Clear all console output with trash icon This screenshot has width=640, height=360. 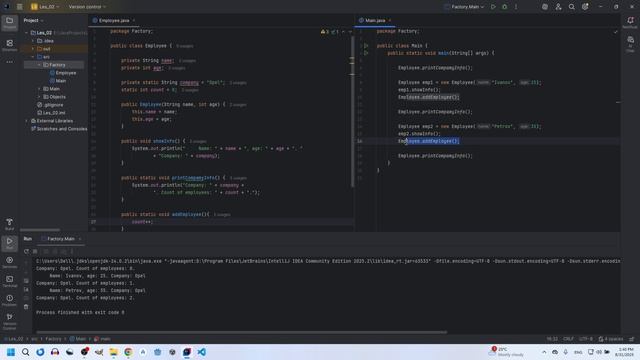[x=26, y=307]
